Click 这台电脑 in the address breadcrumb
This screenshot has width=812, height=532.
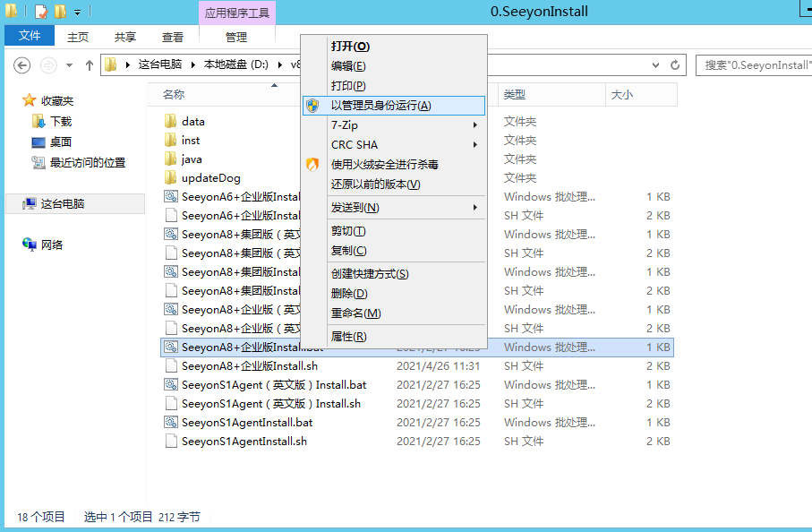coord(160,64)
